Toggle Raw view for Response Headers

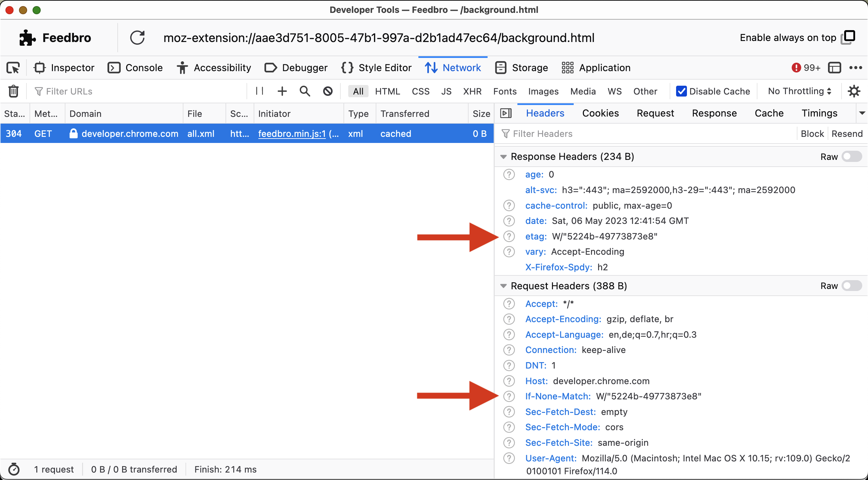point(851,156)
